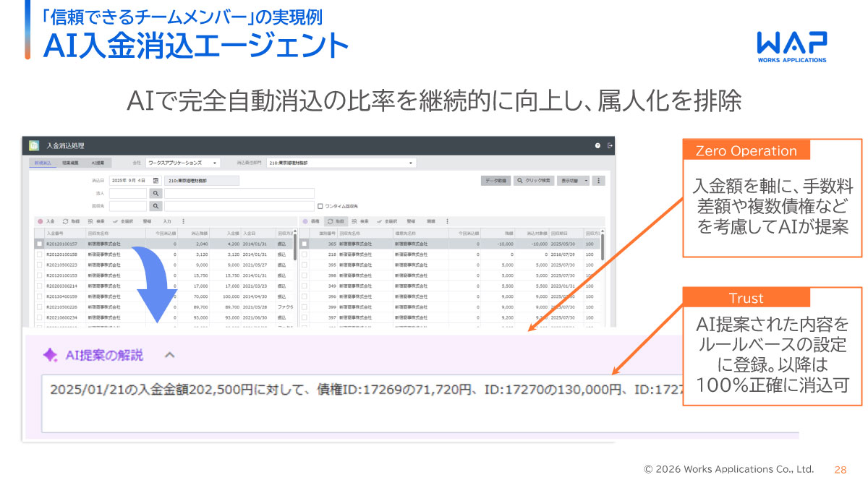Click the クイック検索 button
This screenshot has width=868, height=488.
534,180
